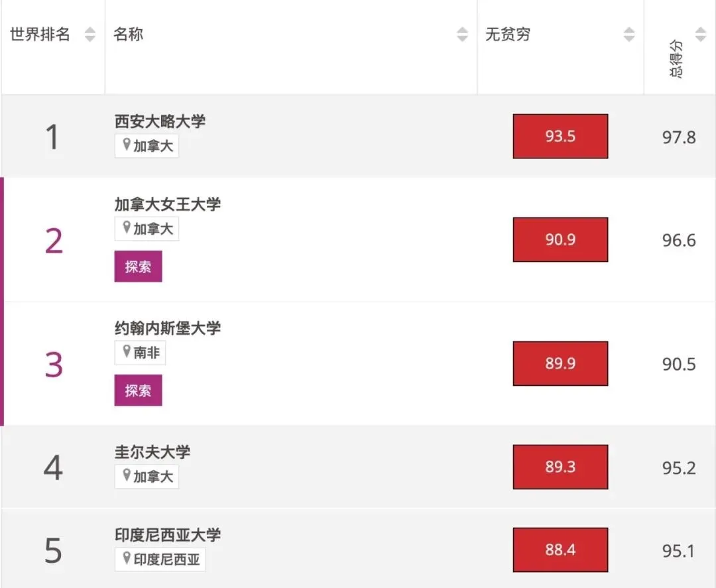
Task: Click 世界排名 column header text
Action: tap(40, 34)
